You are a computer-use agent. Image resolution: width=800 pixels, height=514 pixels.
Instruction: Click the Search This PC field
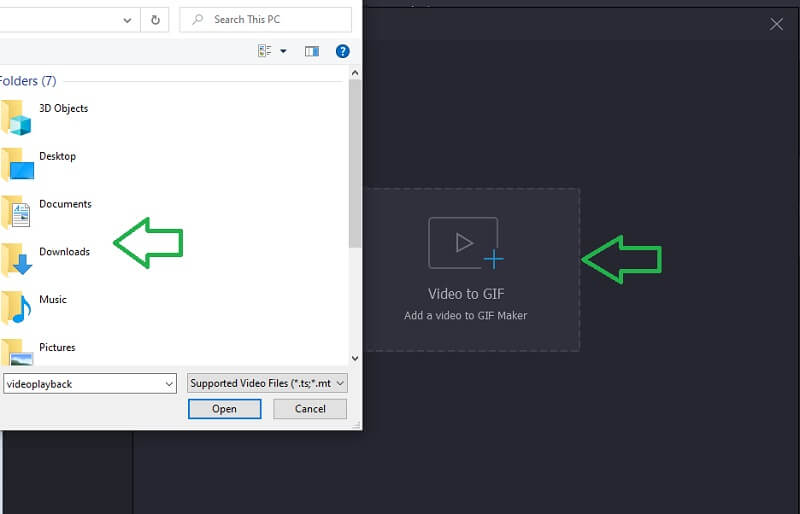point(265,19)
